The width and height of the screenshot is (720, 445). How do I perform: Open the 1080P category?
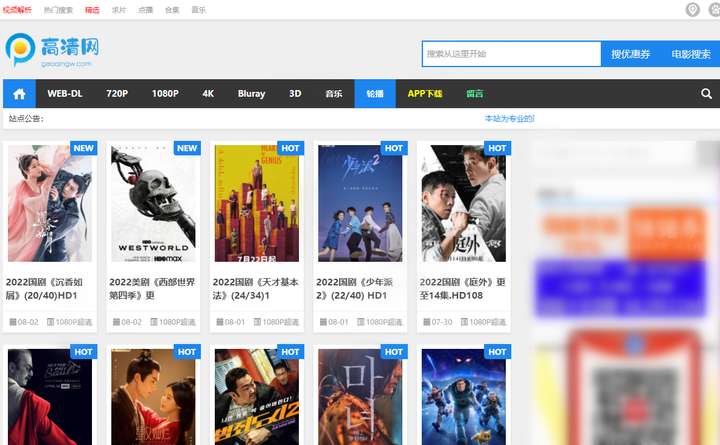165,94
